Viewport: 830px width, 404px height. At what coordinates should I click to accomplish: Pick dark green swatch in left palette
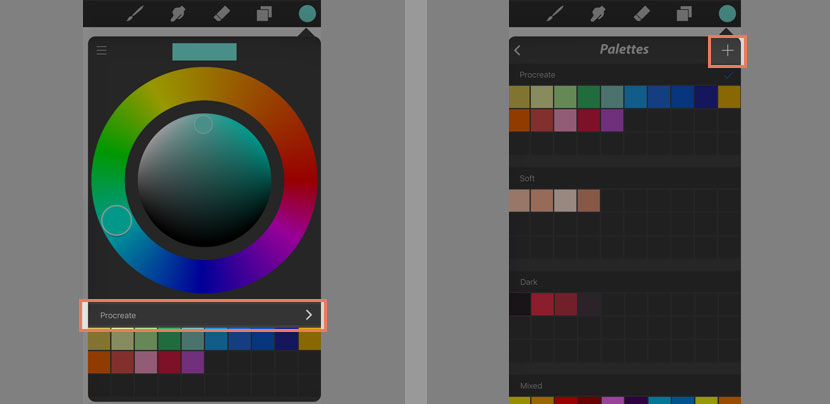coord(169,341)
